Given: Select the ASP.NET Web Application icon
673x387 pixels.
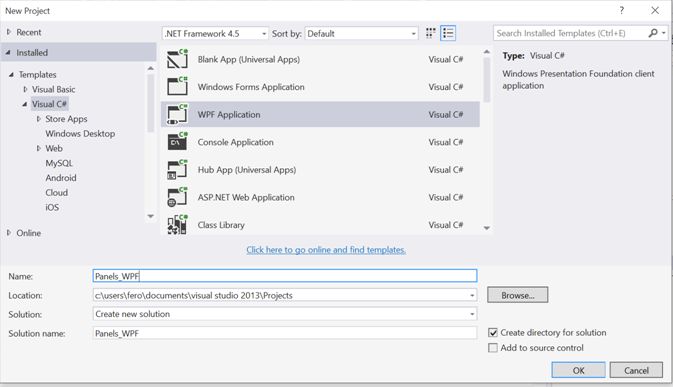Looking at the screenshot, I should tap(177, 197).
